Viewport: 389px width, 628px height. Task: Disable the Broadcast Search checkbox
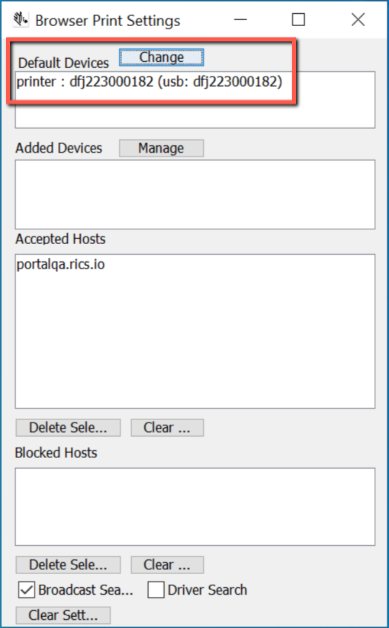26,590
